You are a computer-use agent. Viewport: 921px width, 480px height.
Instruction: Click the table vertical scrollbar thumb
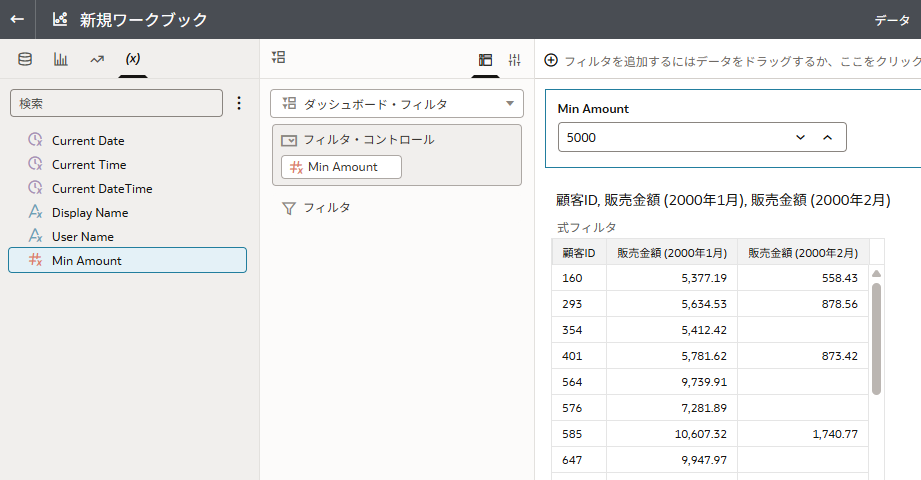pyautogui.click(x=876, y=339)
